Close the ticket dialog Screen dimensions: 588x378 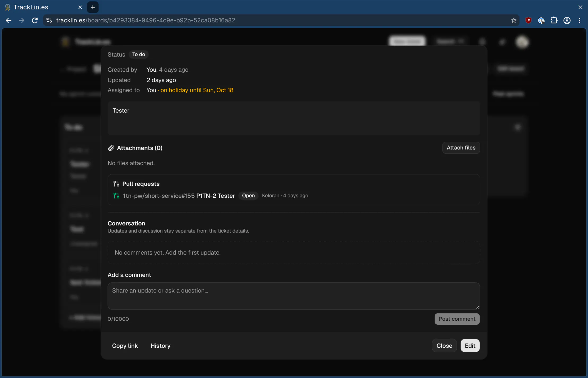(444, 346)
